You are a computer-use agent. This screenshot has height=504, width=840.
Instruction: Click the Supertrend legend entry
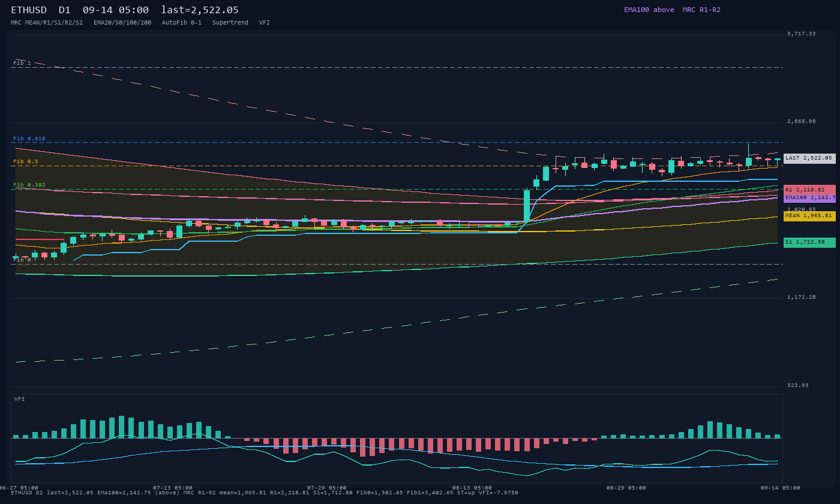pyautogui.click(x=230, y=23)
